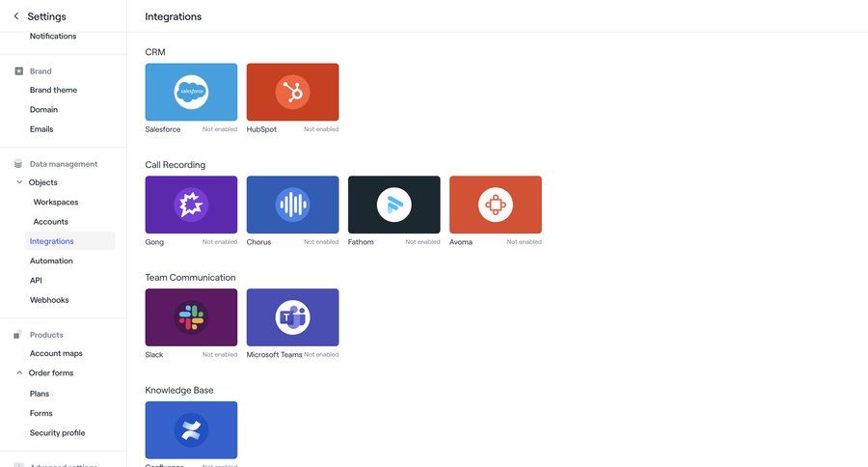This screenshot has height=467, width=868.
Task: Click Not enabled status under HubSpot
Action: [321, 129]
